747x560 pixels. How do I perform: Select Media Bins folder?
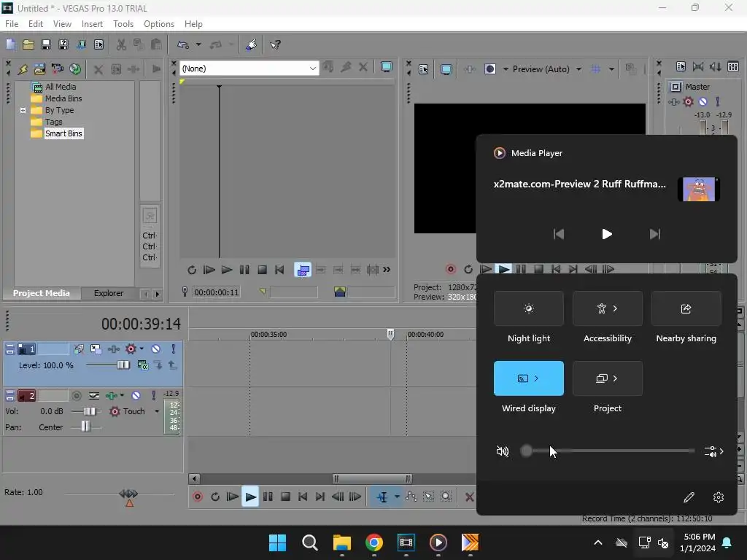[x=63, y=98]
